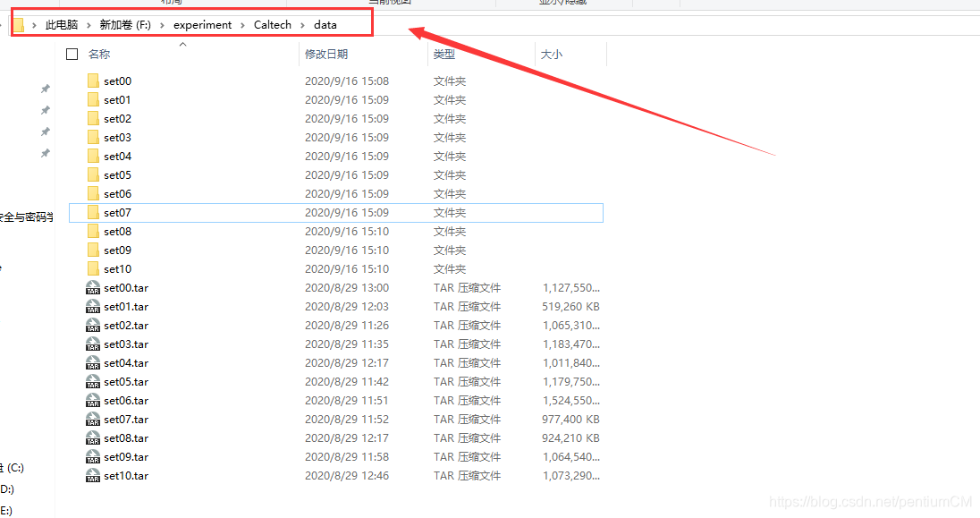
Task: Click the date 2020/8/29 12:46
Action: point(347,475)
